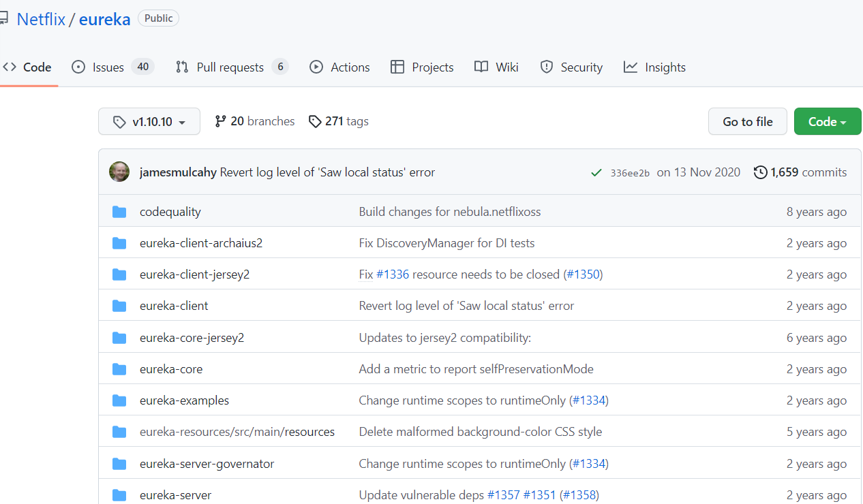
Task: Click the commit hash 336ee2b
Action: coord(630,173)
